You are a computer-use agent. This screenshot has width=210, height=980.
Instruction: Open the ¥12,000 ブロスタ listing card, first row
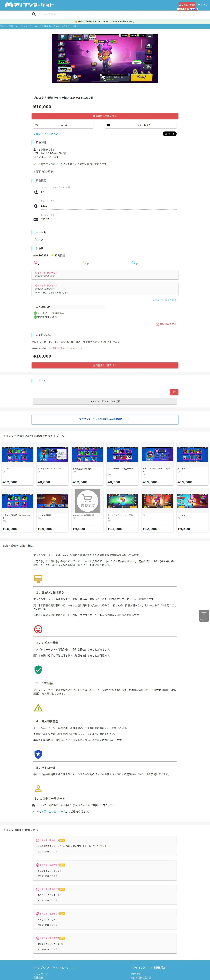pos(17,464)
